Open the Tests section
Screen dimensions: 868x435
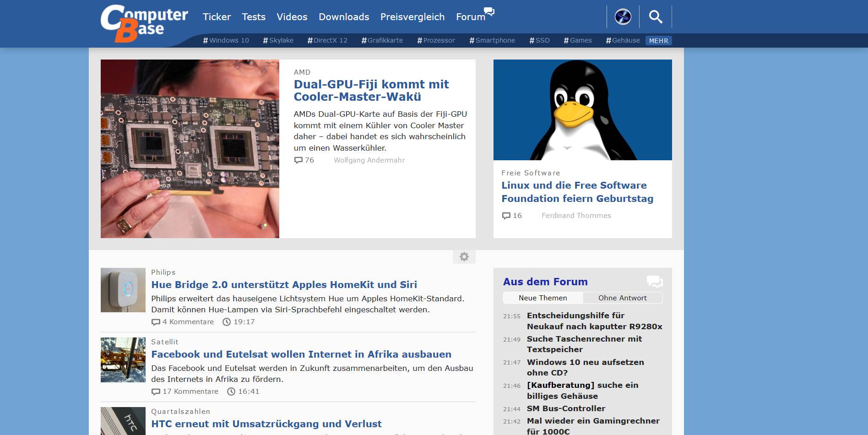tap(254, 17)
